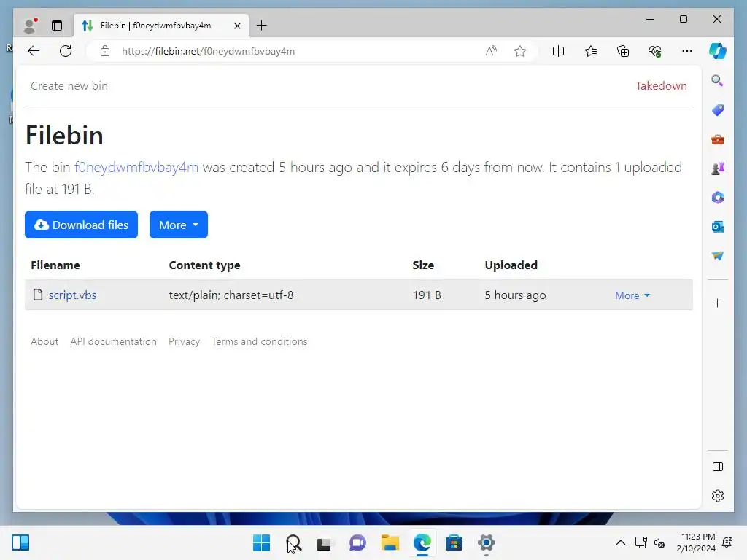The image size is (747, 560).
Task: Open notification center icon
Action: [727, 542]
